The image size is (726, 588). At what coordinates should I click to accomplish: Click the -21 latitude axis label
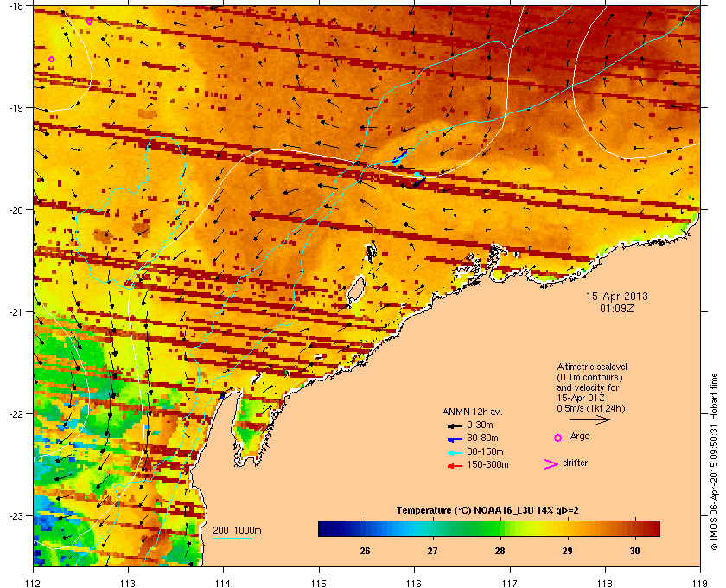coord(16,312)
